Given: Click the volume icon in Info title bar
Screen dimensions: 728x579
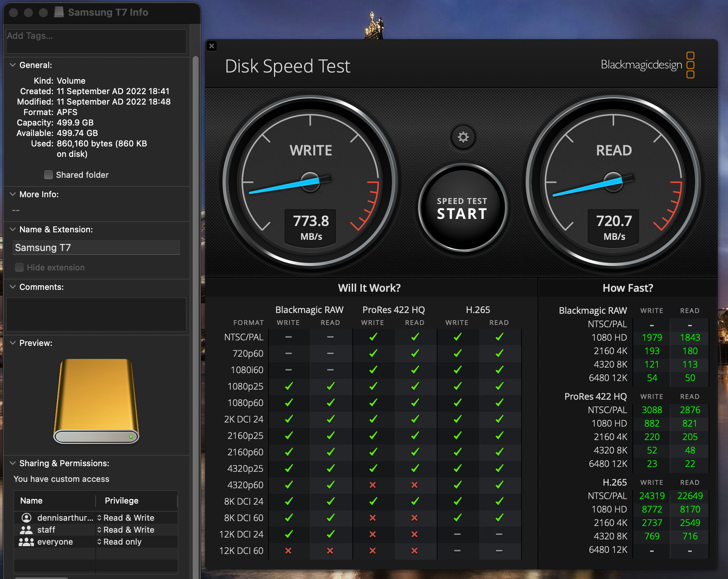Looking at the screenshot, I should tap(59, 12).
